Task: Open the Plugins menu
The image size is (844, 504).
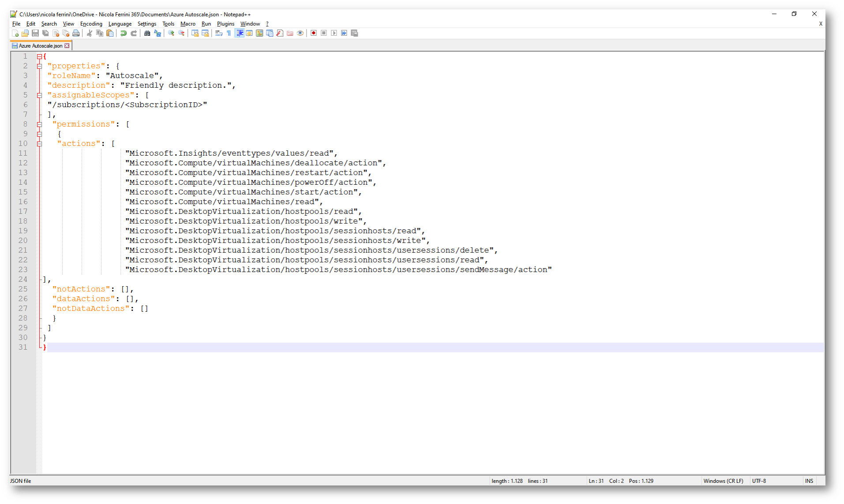Action: (x=225, y=24)
